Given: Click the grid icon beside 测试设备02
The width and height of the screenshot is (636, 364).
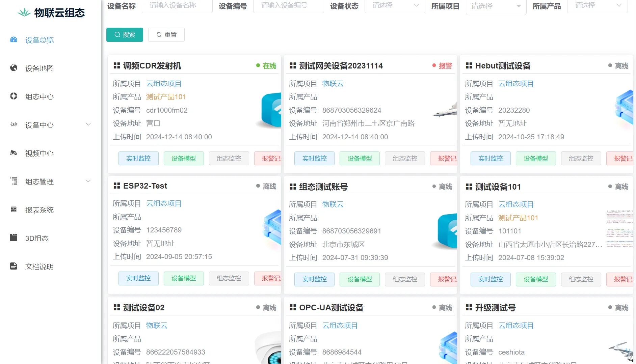Looking at the screenshot, I should coord(117,307).
